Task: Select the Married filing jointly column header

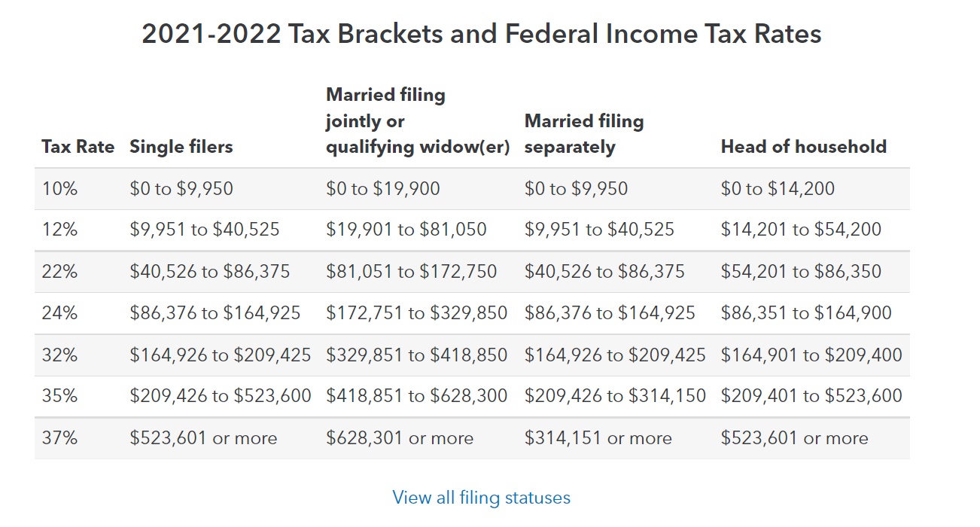Action: pyautogui.click(x=417, y=120)
